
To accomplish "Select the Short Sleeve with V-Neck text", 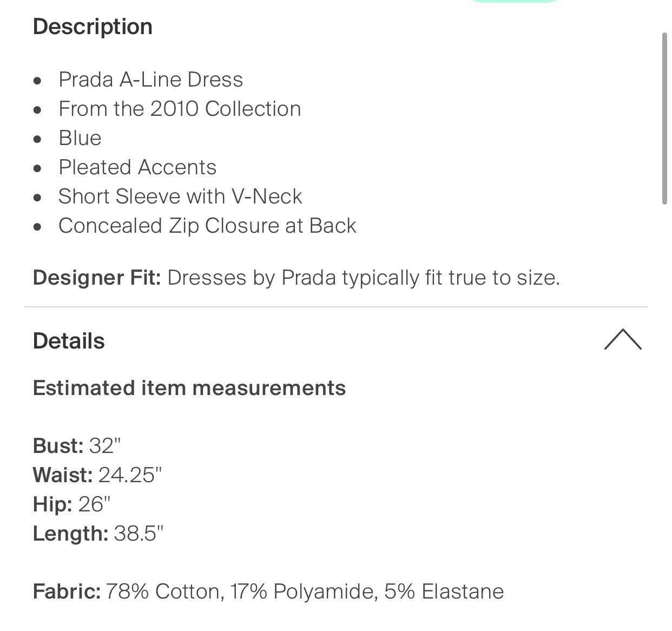I will 180,196.
